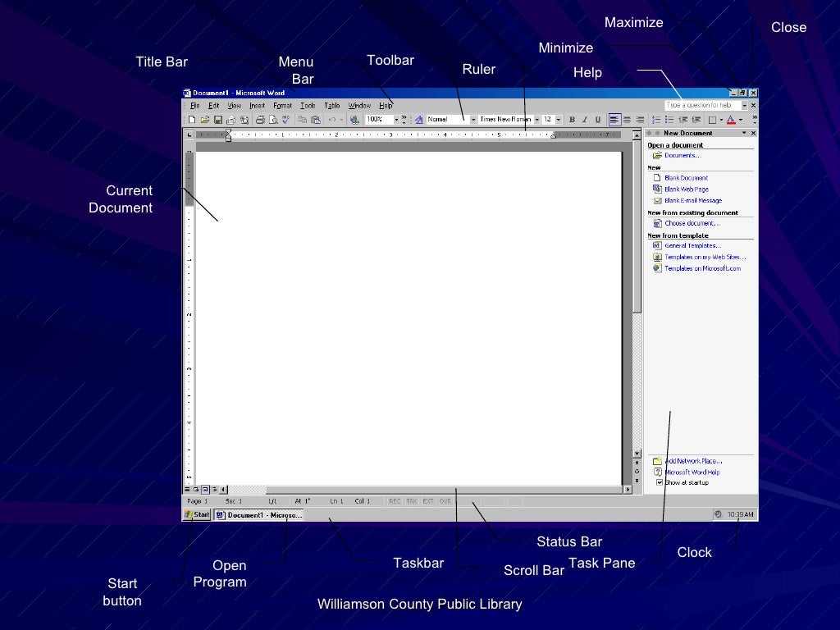This screenshot has height=630, width=840.
Task: Run Spelling and Grammar check icon
Action: [286, 120]
